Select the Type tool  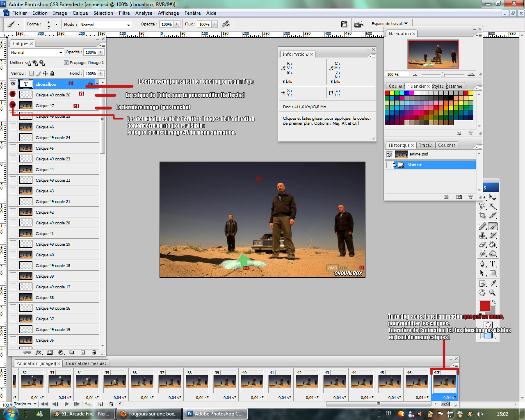(x=493, y=264)
